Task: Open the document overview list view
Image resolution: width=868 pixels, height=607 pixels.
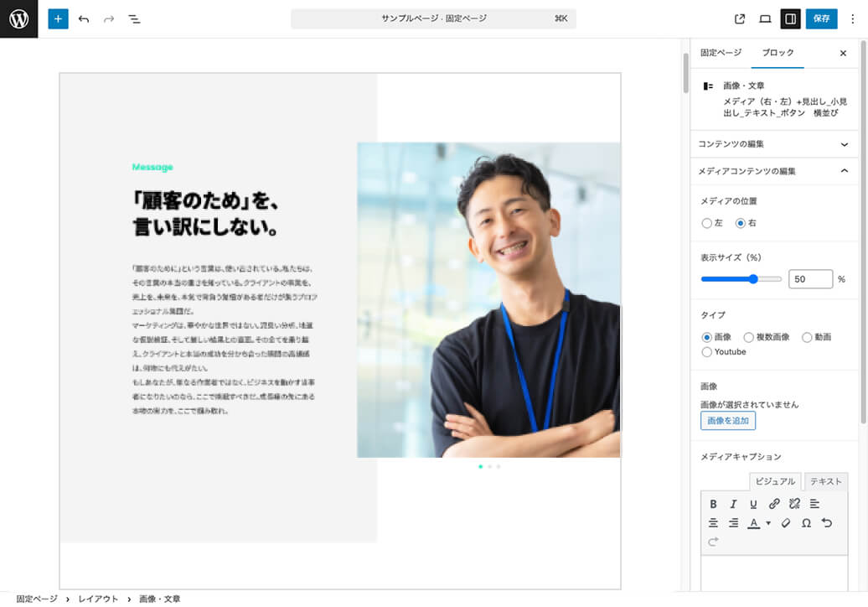Action: coord(134,18)
